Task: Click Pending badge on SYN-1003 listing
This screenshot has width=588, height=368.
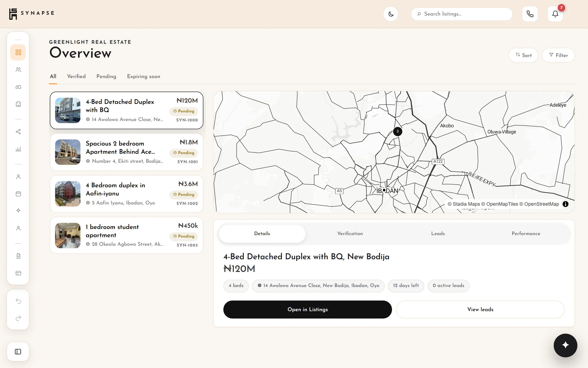Action: 184,236
